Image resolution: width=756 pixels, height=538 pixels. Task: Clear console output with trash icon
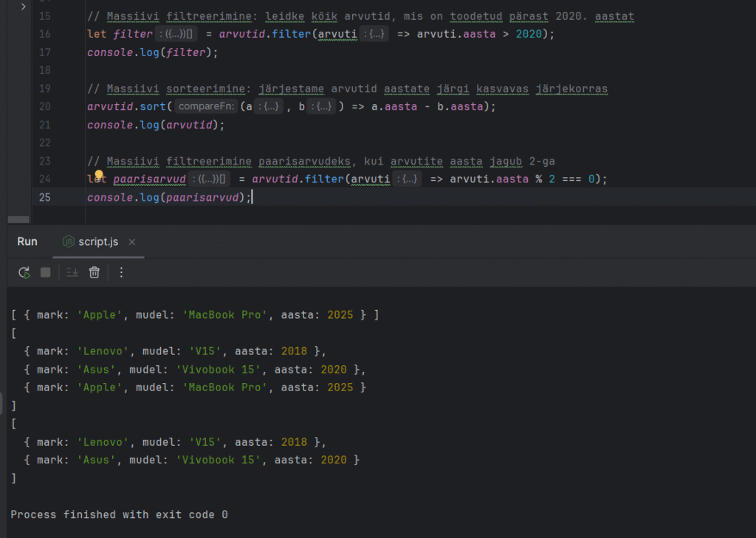tap(94, 272)
